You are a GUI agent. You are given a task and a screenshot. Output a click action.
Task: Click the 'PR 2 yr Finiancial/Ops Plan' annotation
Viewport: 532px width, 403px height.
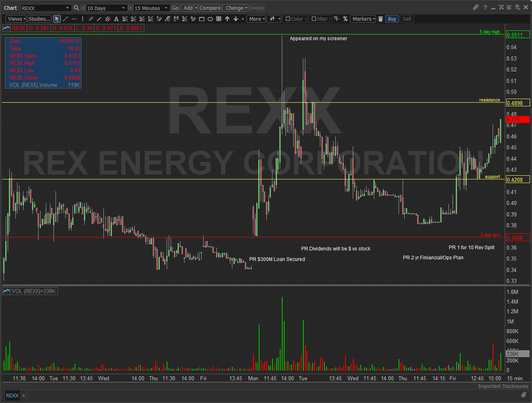[x=433, y=258]
